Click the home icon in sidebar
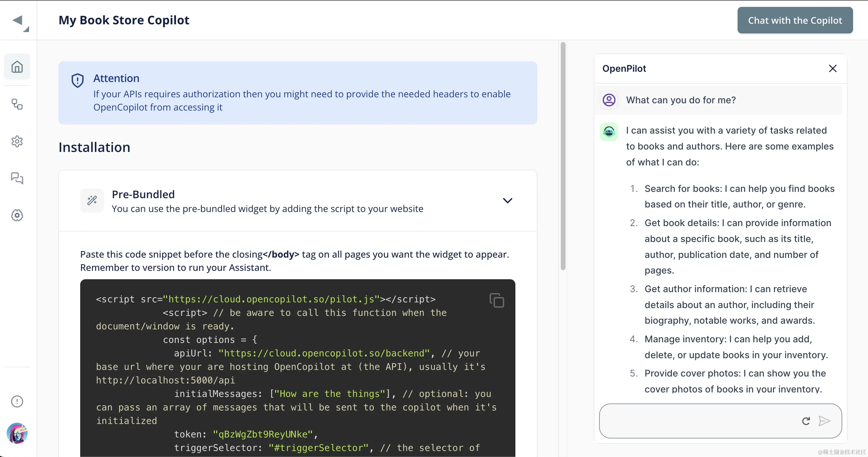This screenshot has width=868, height=457. 17,67
